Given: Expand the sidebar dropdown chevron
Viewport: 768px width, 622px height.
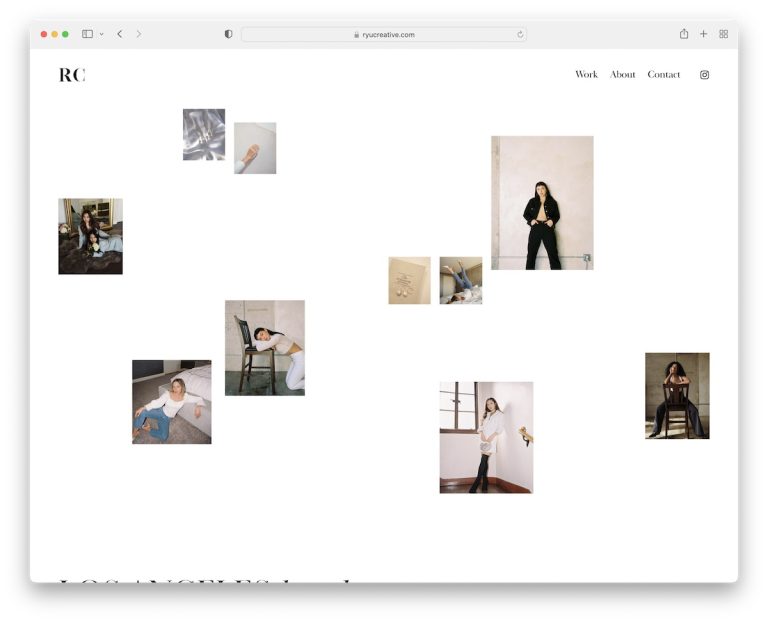Looking at the screenshot, I should tap(101, 34).
